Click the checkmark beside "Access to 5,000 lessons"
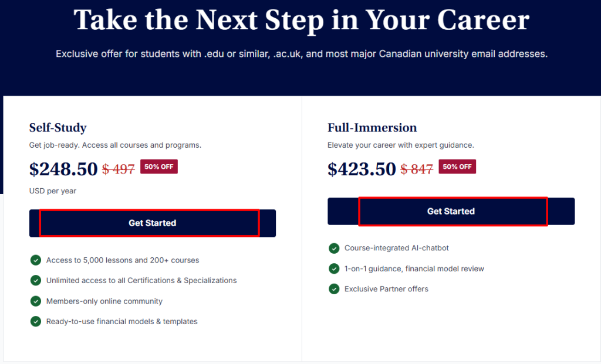The height and width of the screenshot is (364, 601). (x=35, y=260)
